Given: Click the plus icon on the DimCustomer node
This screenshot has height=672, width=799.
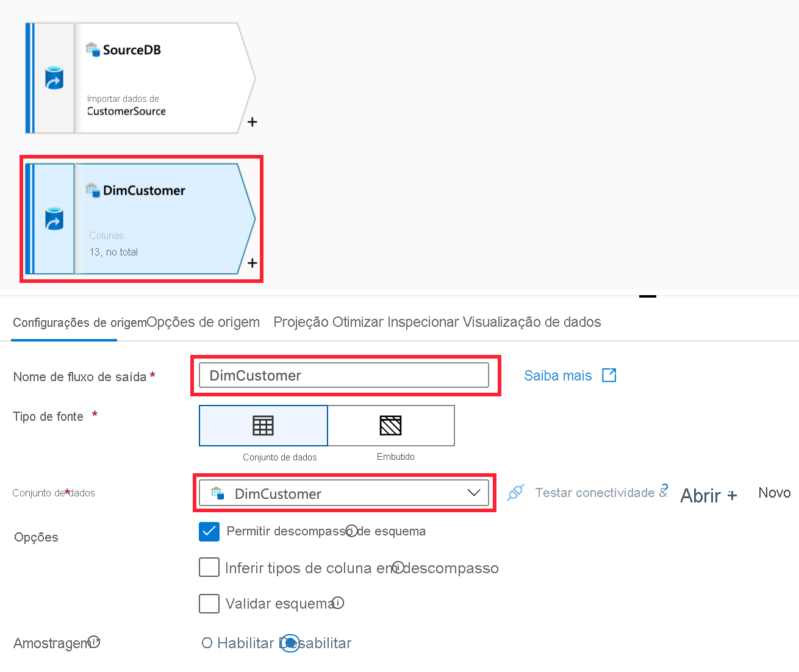Looking at the screenshot, I should [x=252, y=262].
